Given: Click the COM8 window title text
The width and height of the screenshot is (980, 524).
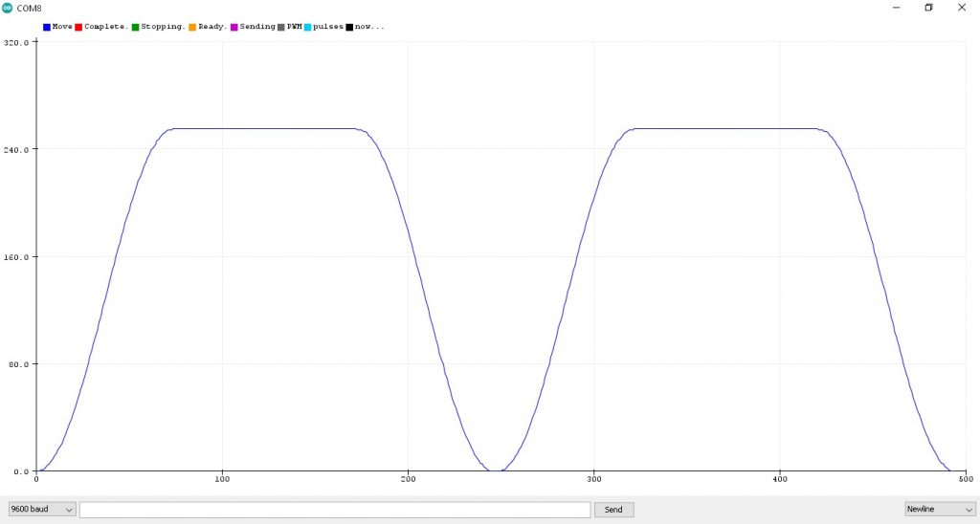Looking at the screenshot, I should point(29,8).
